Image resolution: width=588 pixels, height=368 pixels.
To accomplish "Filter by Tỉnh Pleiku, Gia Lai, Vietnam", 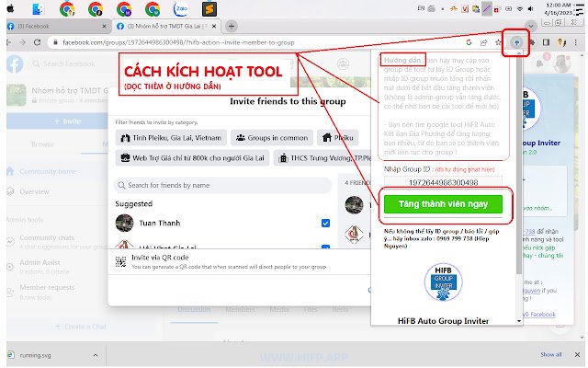I will 171,138.
